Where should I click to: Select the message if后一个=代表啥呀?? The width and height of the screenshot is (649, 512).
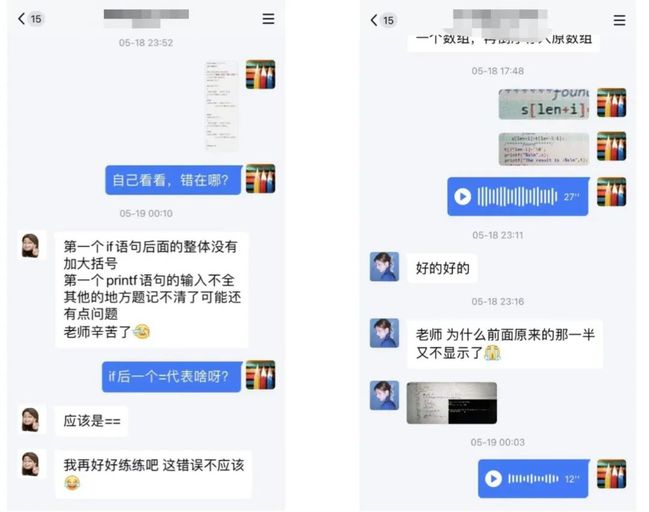pyautogui.click(x=172, y=376)
